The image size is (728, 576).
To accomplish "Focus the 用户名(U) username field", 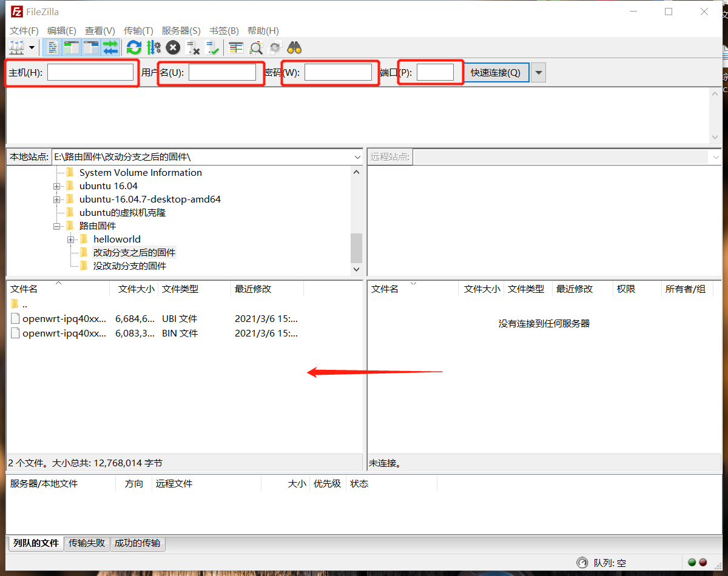I will tap(223, 72).
